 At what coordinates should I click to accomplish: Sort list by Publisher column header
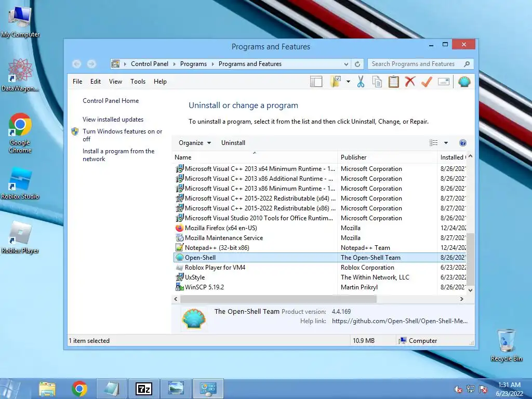coord(387,157)
